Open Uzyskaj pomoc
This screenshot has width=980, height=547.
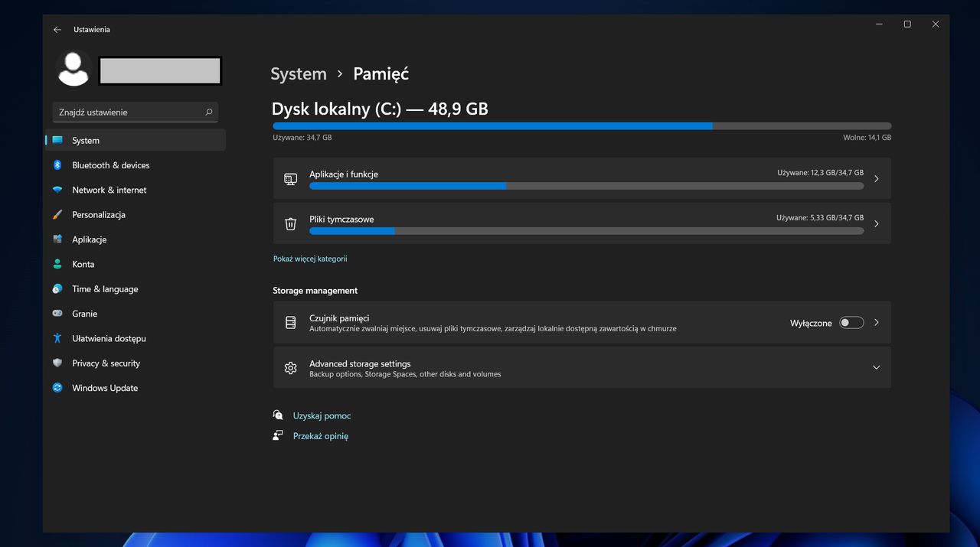coord(322,415)
